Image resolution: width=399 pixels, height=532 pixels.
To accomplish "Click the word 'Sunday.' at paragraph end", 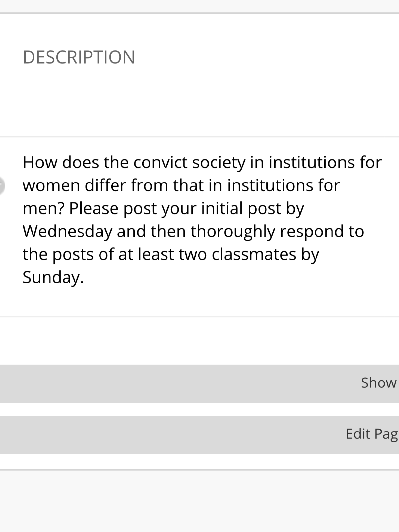I will pyautogui.click(x=53, y=277).
